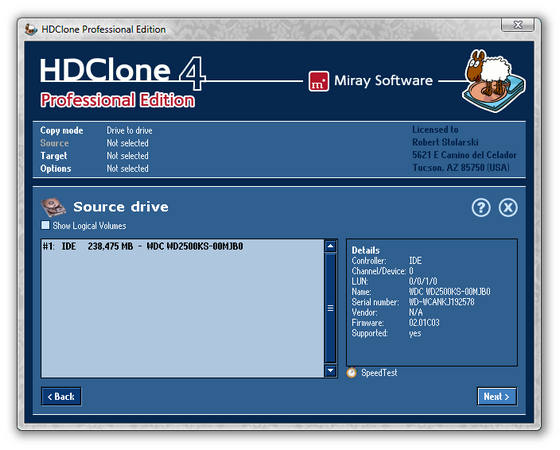Close the Source drive panel via X icon
This screenshot has height=450, width=560.
coord(508,208)
